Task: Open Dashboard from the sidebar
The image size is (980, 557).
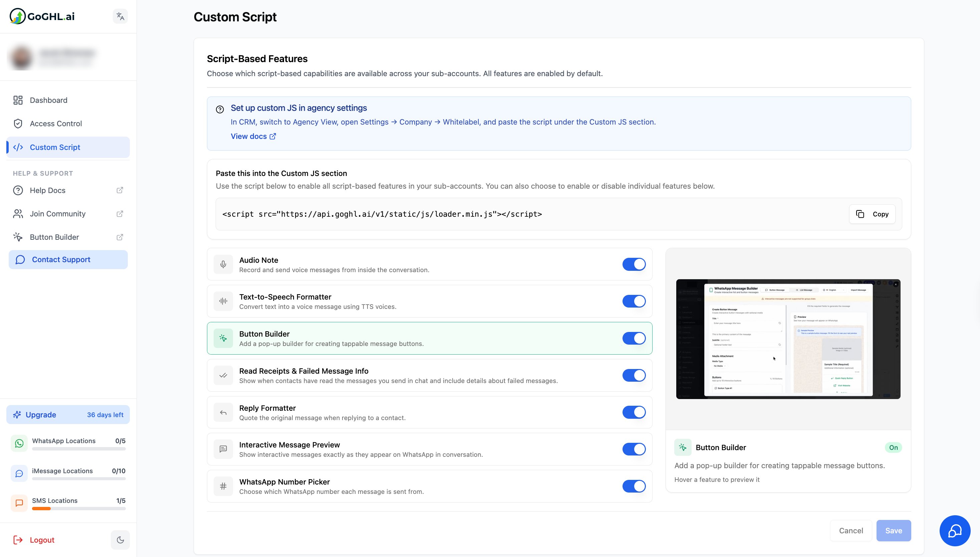Action: [x=68, y=100]
